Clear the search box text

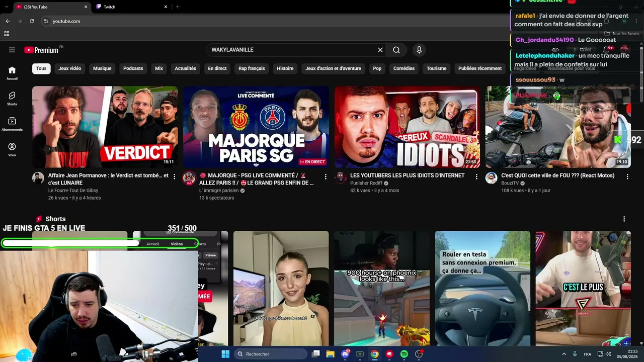pyautogui.click(x=380, y=50)
